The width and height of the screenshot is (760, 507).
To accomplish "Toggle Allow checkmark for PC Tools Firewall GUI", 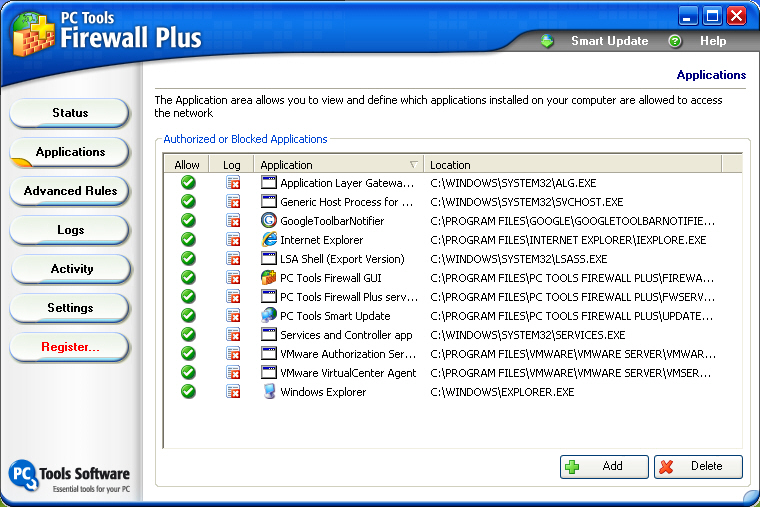I will coord(188,278).
